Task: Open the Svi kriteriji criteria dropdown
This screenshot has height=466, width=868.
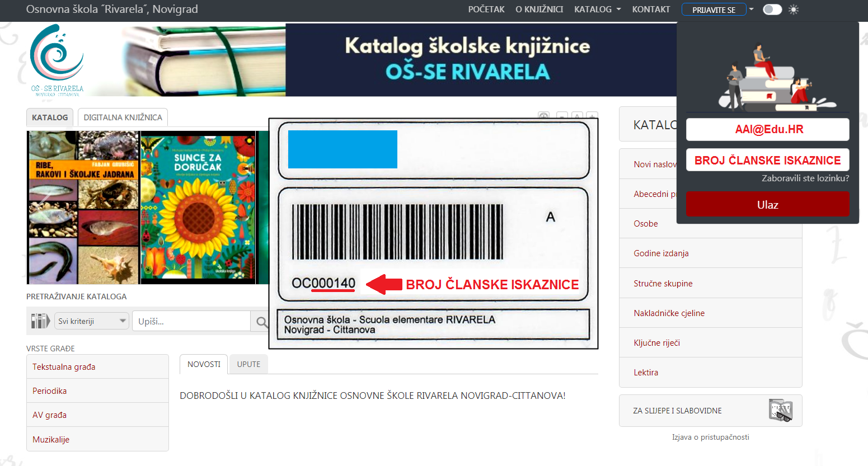Action: [x=92, y=321]
